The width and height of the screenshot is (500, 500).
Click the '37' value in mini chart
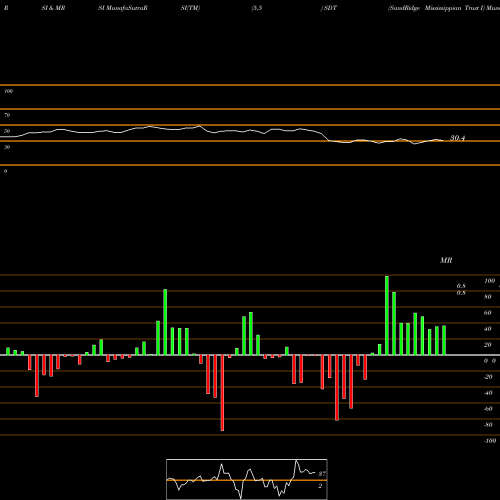[322, 474]
